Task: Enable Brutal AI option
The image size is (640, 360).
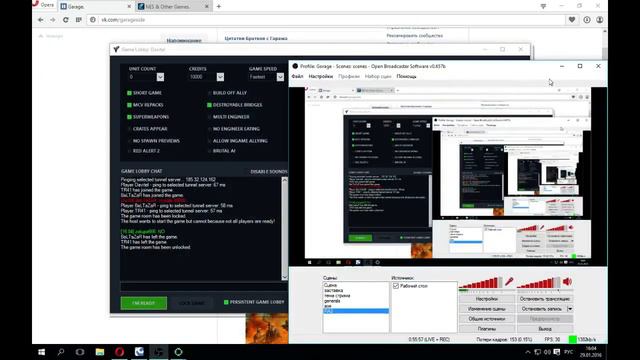Action: click(209, 151)
